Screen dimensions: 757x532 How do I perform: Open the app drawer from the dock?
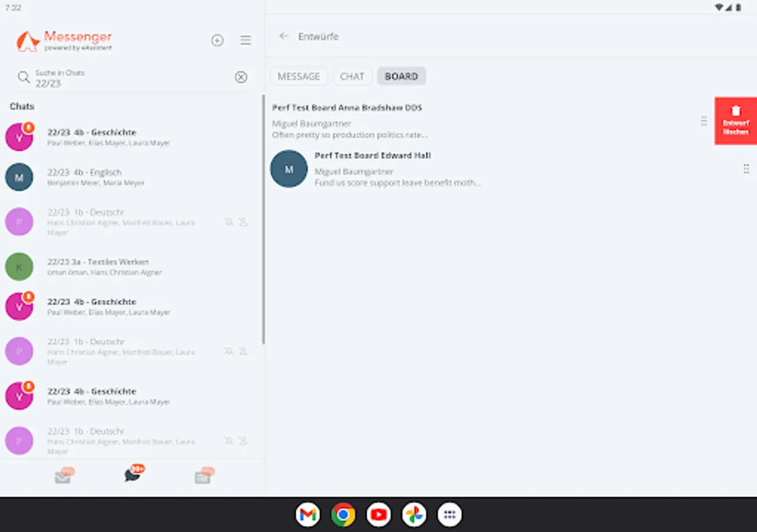[449, 514]
